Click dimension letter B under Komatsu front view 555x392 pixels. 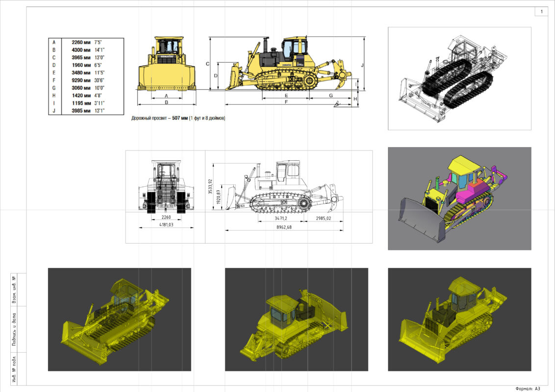click(166, 102)
